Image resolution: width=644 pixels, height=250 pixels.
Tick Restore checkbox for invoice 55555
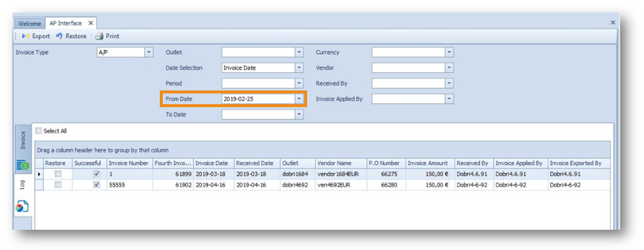(57, 185)
